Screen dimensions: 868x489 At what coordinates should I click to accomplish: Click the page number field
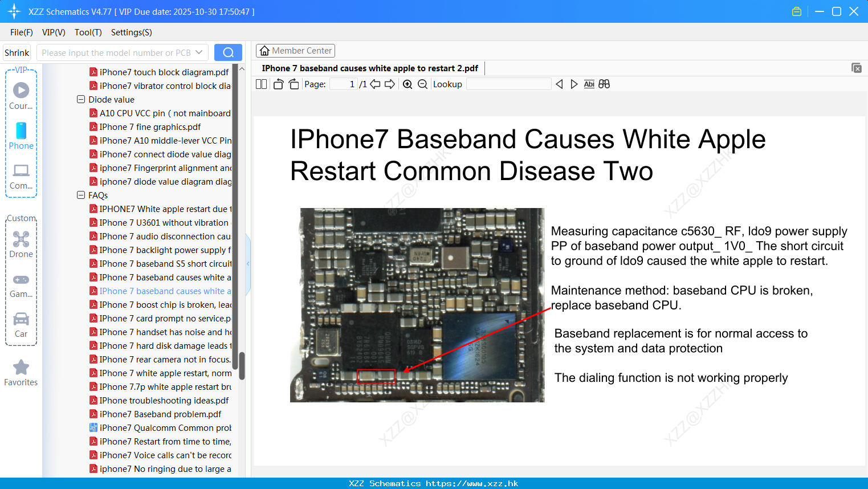[x=344, y=84]
